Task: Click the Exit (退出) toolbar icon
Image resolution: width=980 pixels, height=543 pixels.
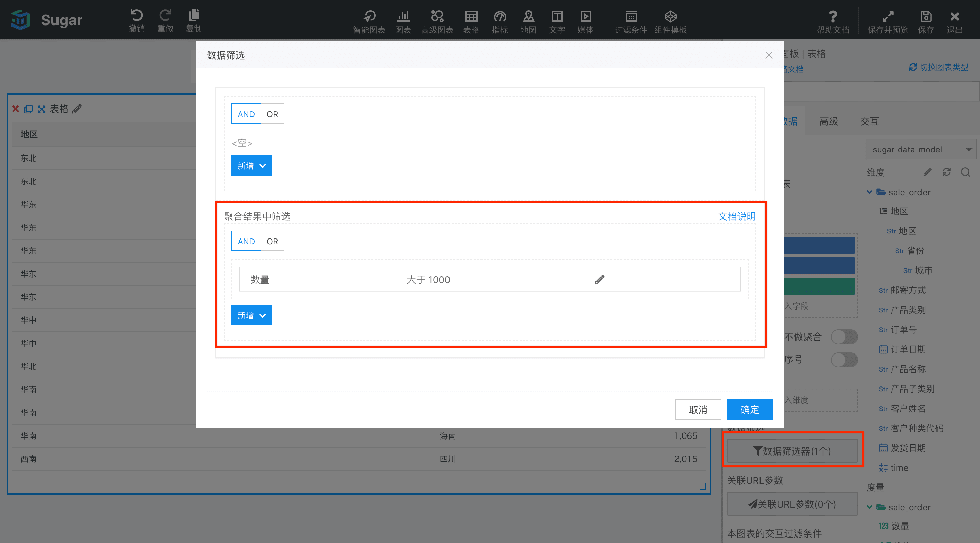Action: pos(954,22)
